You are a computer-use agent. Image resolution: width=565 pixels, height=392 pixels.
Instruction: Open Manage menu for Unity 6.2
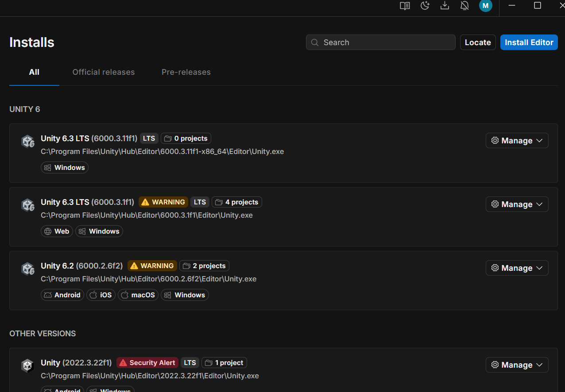point(517,268)
